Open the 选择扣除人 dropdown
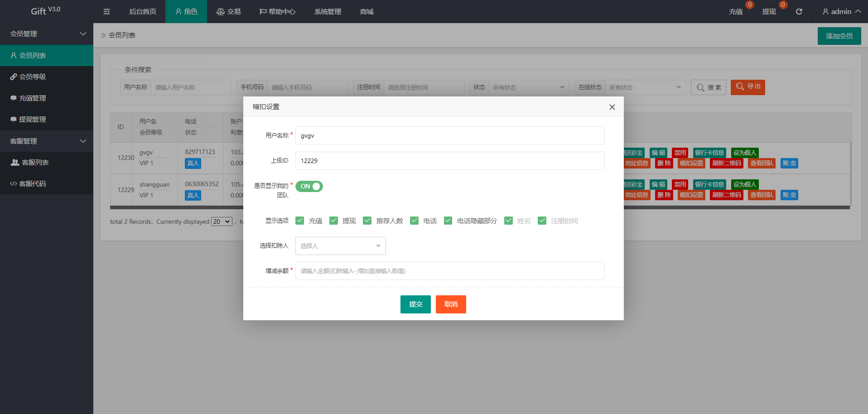Viewport: 868px width, 414px height. [340, 246]
